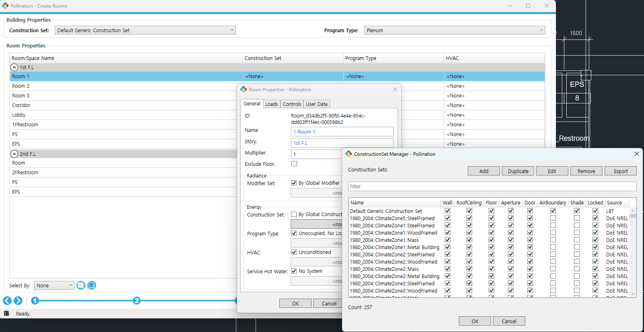
Task: Click the Duplicate button
Action: point(518,171)
